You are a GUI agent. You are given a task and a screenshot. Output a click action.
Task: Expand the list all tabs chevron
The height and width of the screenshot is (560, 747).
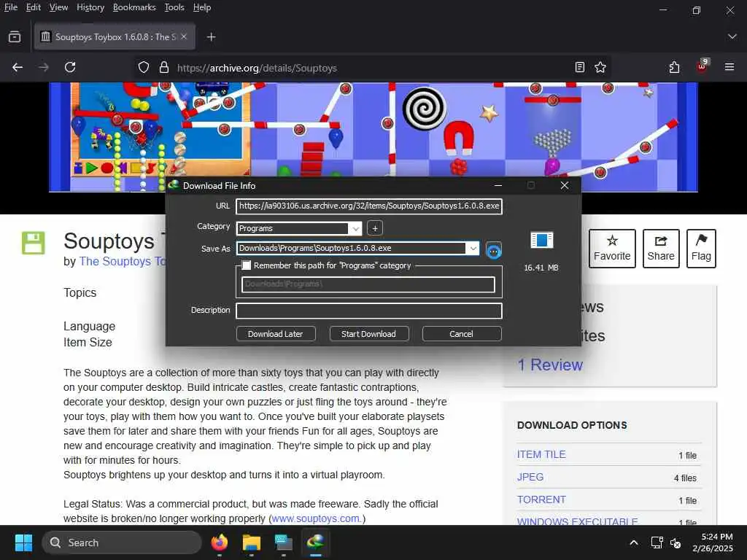(x=732, y=36)
